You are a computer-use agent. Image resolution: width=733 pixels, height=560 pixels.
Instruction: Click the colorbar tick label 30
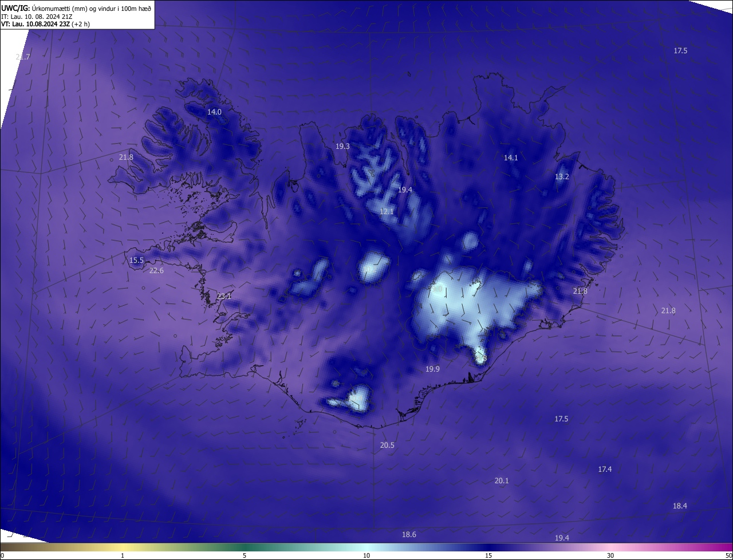click(x=610, y=555)
